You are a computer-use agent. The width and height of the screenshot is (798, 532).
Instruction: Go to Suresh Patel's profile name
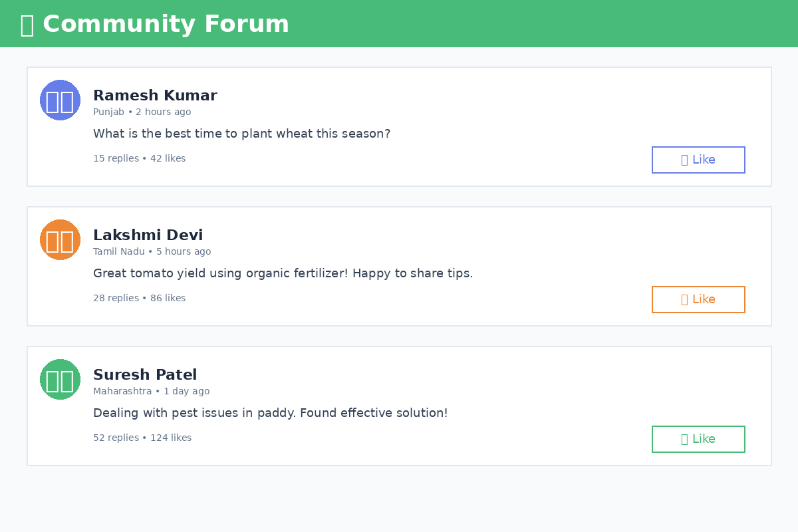click(145, 375)
